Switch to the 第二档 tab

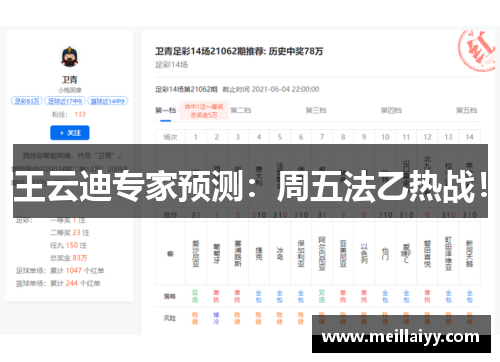[241, 110]
